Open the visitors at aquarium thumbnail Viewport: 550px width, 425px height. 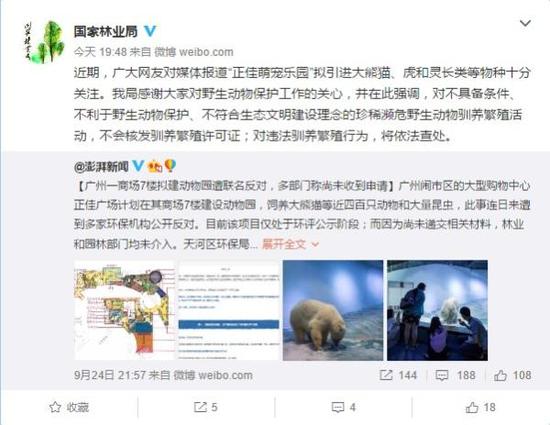pyautogui.click(x=437, y=310)
